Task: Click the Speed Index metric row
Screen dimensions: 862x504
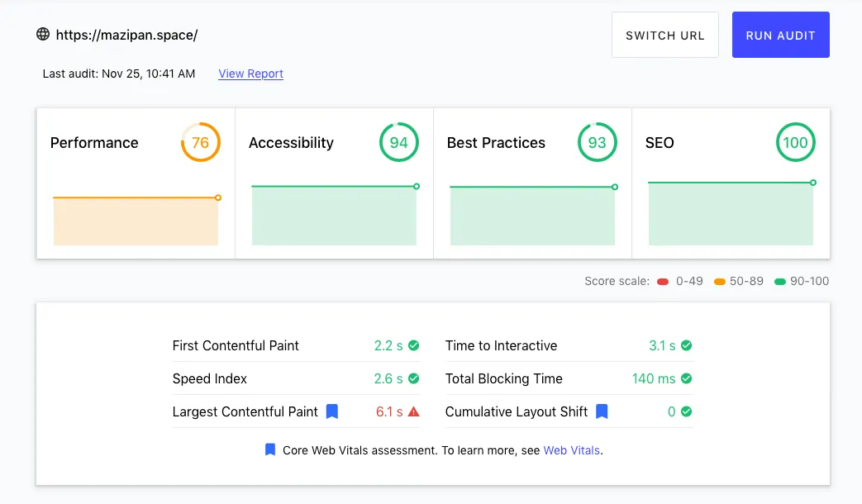Action: pos(296,378)
